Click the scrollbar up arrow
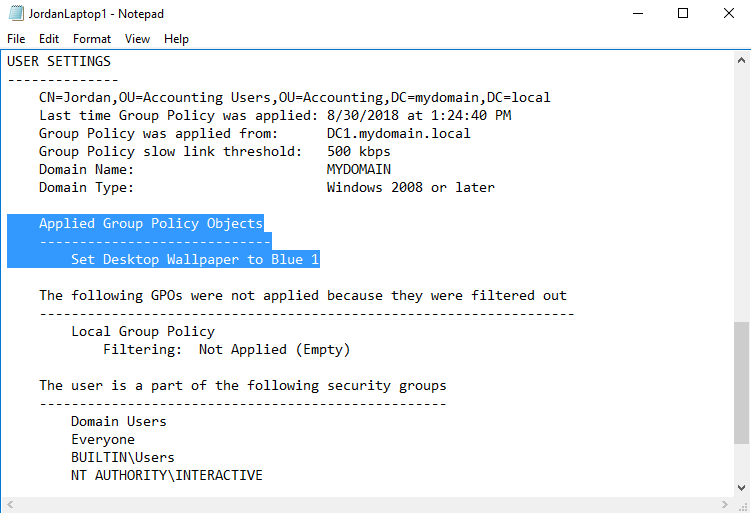 click(x=741, y=60)
